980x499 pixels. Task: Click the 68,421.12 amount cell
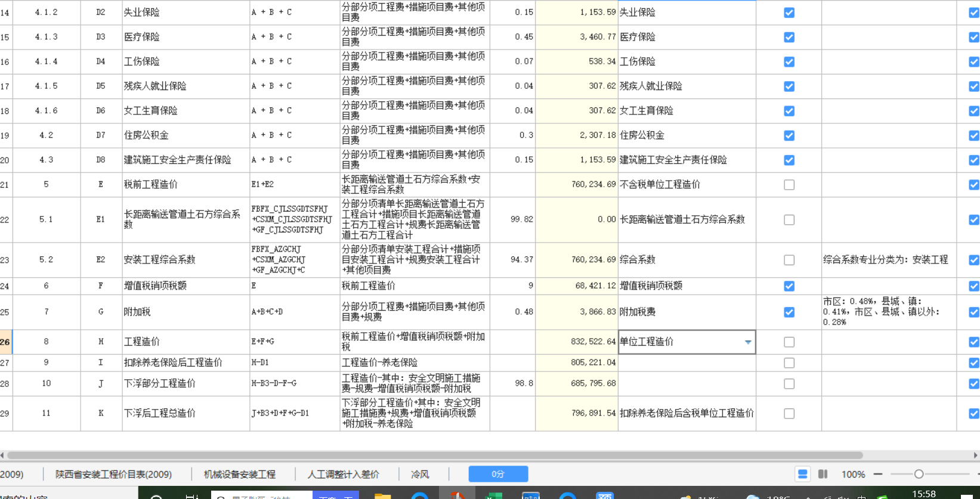577,286
